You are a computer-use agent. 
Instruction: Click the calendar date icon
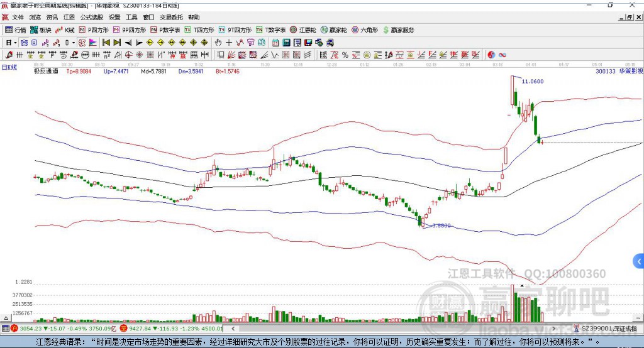275,43
